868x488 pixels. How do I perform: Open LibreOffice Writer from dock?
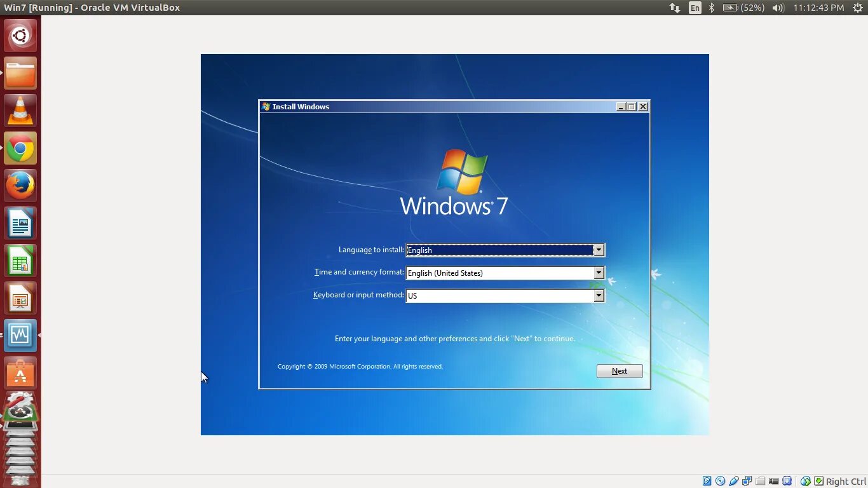point(20,224)
